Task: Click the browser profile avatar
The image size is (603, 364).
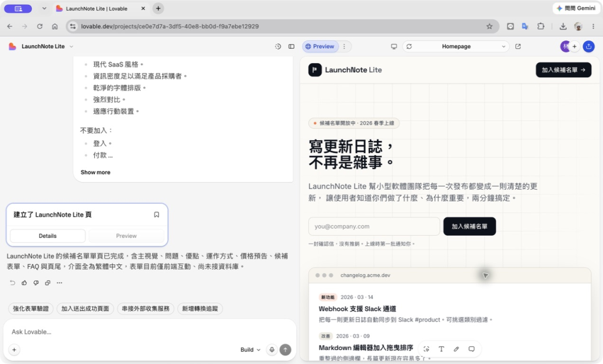Action: click(578, 26)
